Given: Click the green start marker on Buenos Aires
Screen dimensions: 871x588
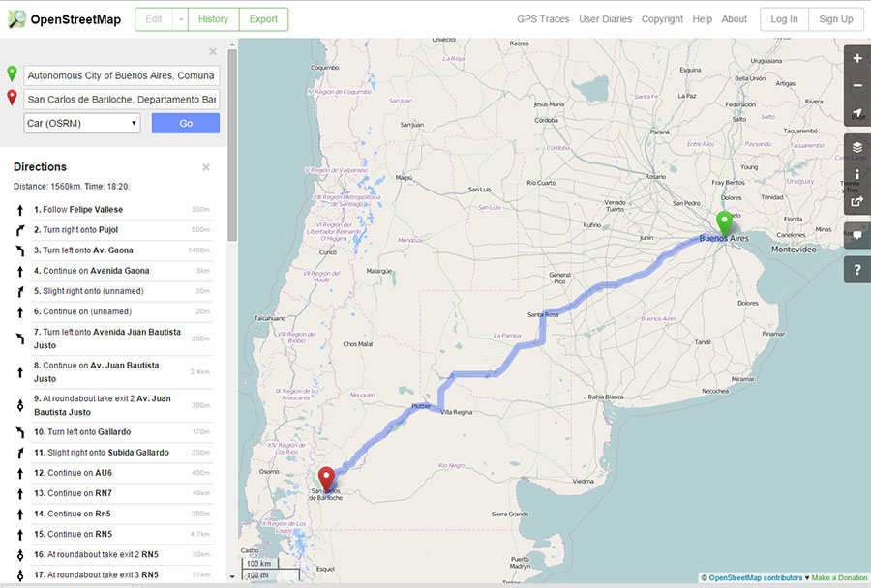Looking at the screenshot, I should click(x=724, y=223).
